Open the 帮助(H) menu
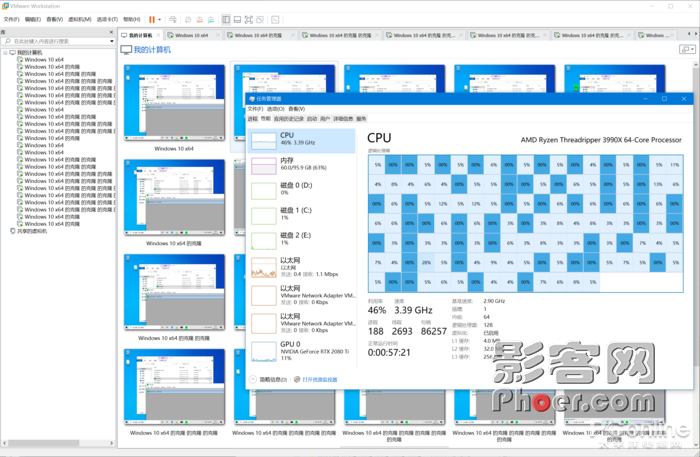Screen dimensions: 700x457 pos(131,20)
